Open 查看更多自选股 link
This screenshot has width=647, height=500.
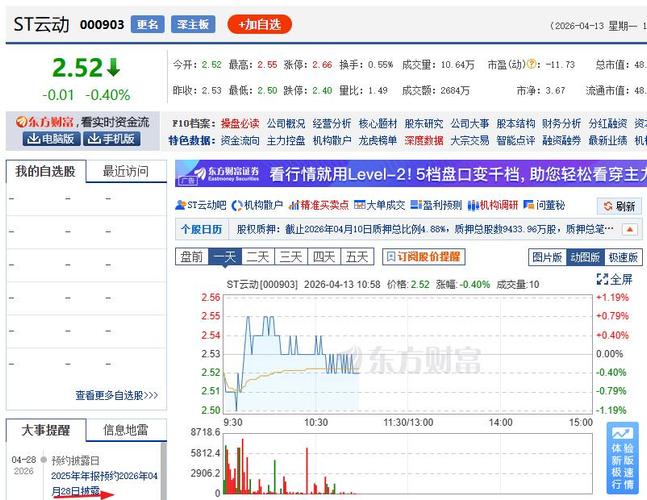117,395
